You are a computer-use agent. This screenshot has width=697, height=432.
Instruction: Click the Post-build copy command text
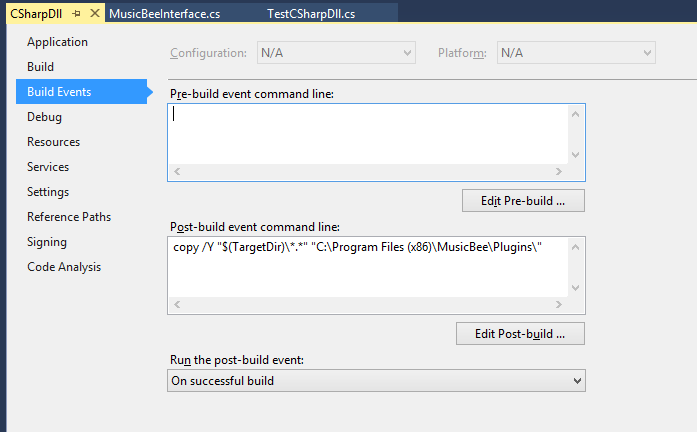pyautogui.click(x=357, y=248)
